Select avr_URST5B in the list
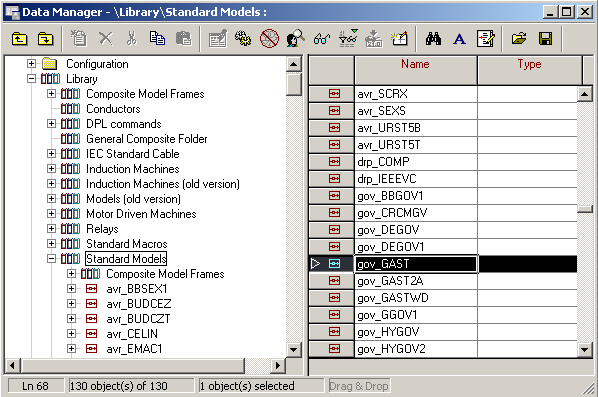Image resolution: width=598 pixels, height=397 pixels. click(x=416, y=128)
